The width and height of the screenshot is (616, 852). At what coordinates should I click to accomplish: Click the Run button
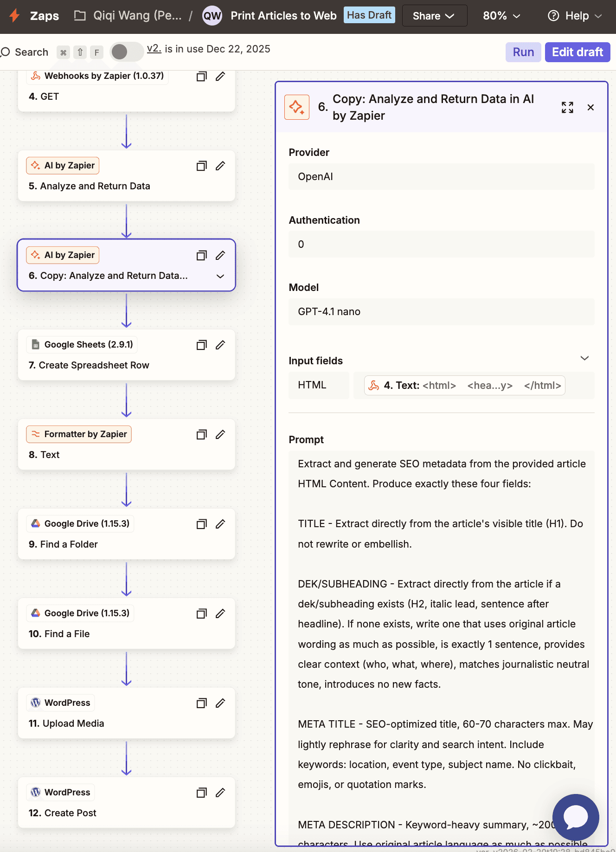coord(523,52)
